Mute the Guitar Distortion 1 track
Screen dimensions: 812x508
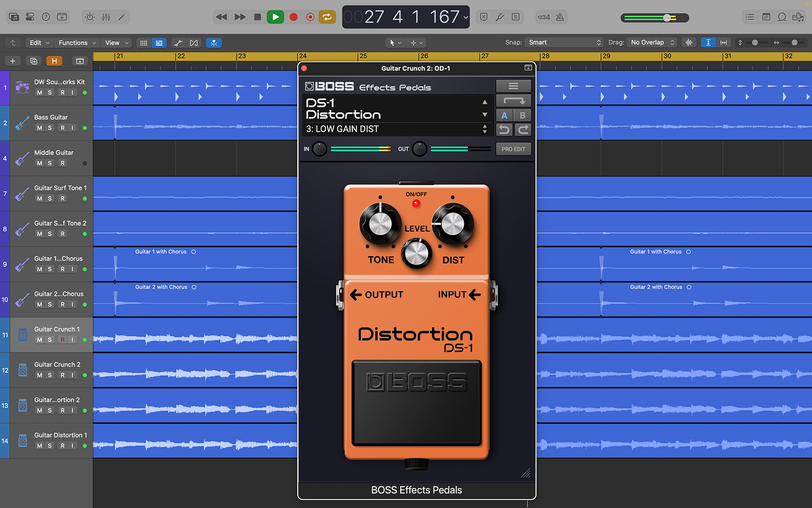(40, 446)
